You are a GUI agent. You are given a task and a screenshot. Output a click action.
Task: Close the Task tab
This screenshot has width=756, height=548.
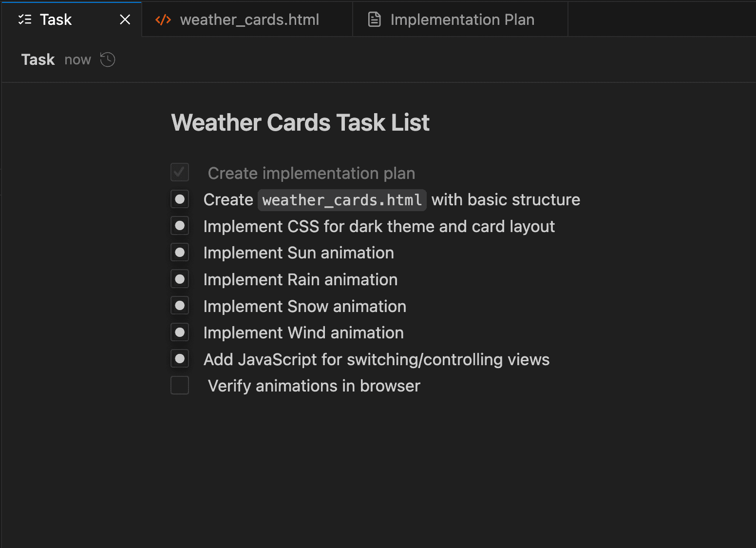coord(125,20)
